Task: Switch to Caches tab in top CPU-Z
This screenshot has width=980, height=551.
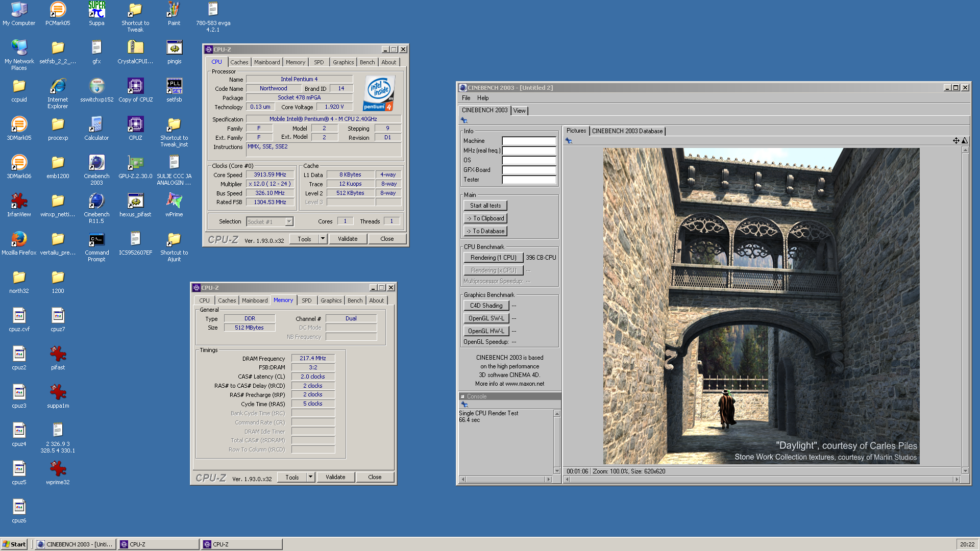Action: point(239,62)
